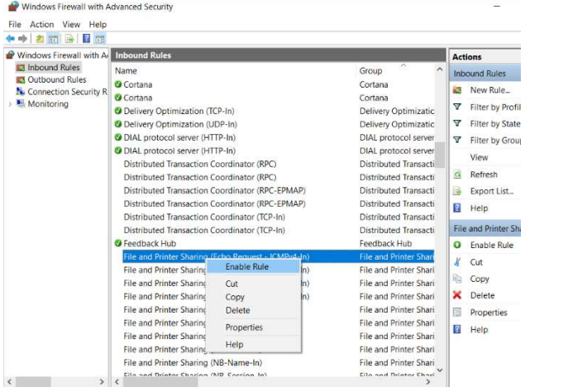Click the Filter by State funnel icon
Image resolution: width=568 pixels, height=392 pixels.
coord(457,123)
